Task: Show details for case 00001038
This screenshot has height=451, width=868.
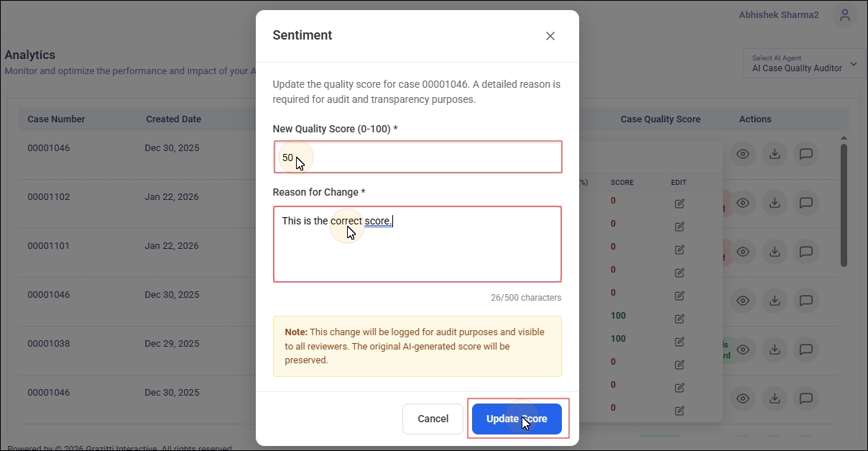Action: [743, 350]
